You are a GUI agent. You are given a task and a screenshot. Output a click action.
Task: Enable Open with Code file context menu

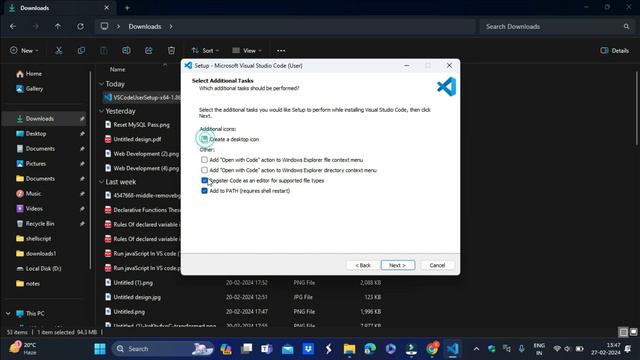[204, 160]
